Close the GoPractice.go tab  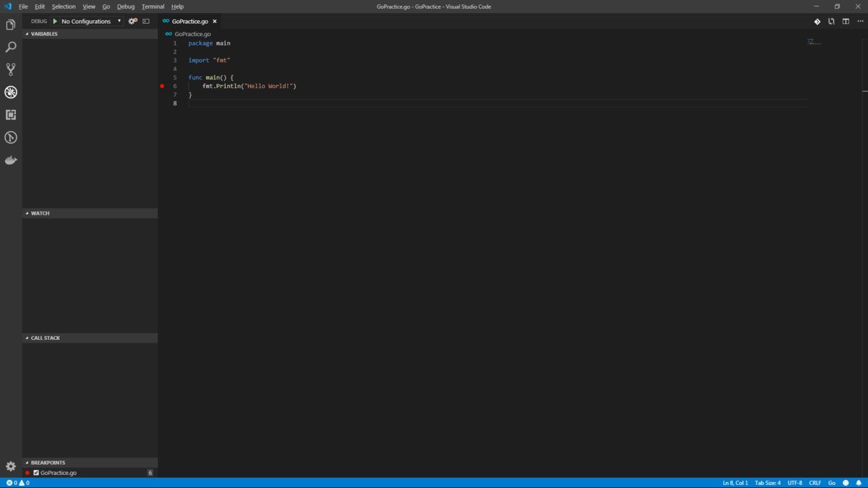(215, 22)
